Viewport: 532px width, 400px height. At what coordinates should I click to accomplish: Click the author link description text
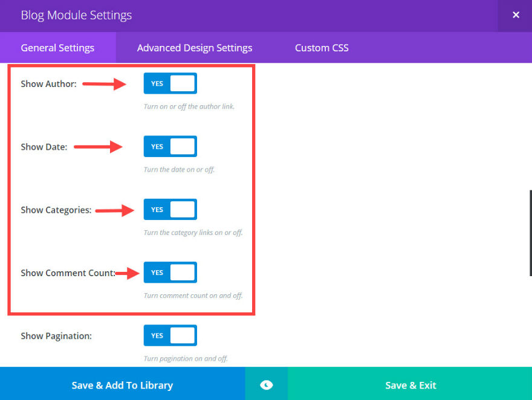[x=189, y=106]
